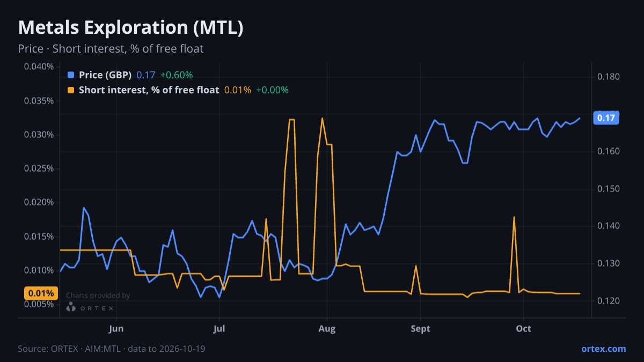644x362 pixels.
Task: Click the subtitle Price · Short interest, % of free float
Action: pos(111,49)
